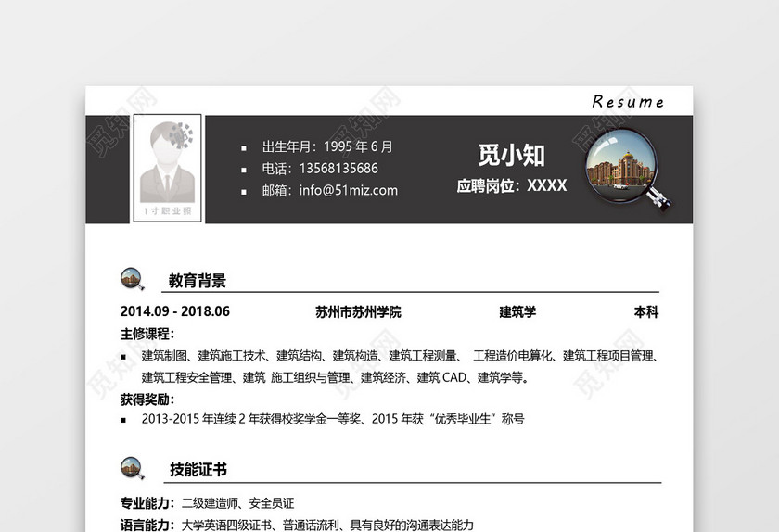Select the 获得奖励： label

click(147, 399)
